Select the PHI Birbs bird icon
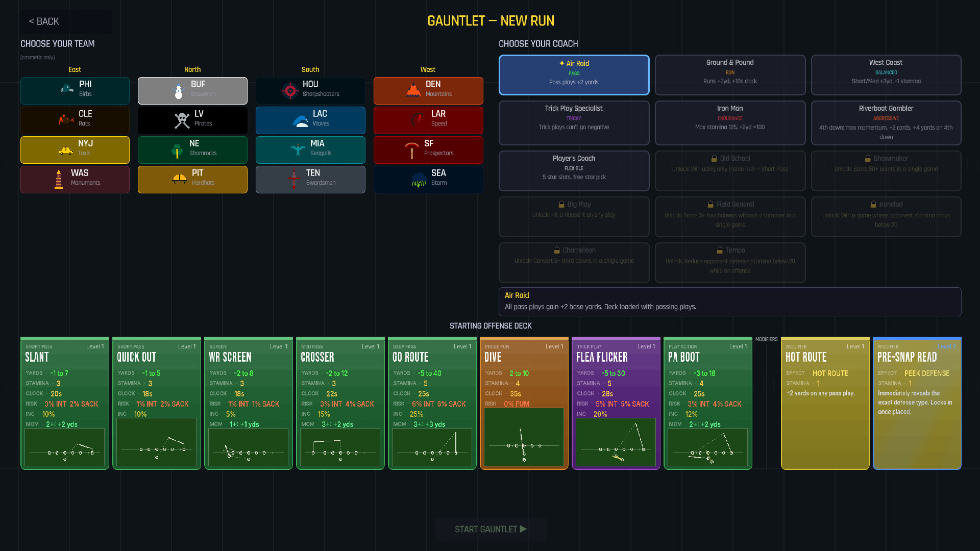Viewport: 980px width, 551px height. coord(65,89)
